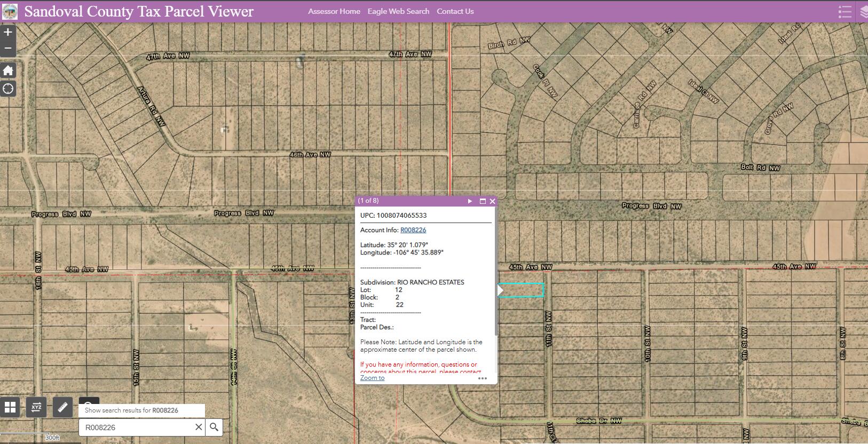Open account R008226 link
The height and width of the screenshot is (444, 868).
click(413, 230)
